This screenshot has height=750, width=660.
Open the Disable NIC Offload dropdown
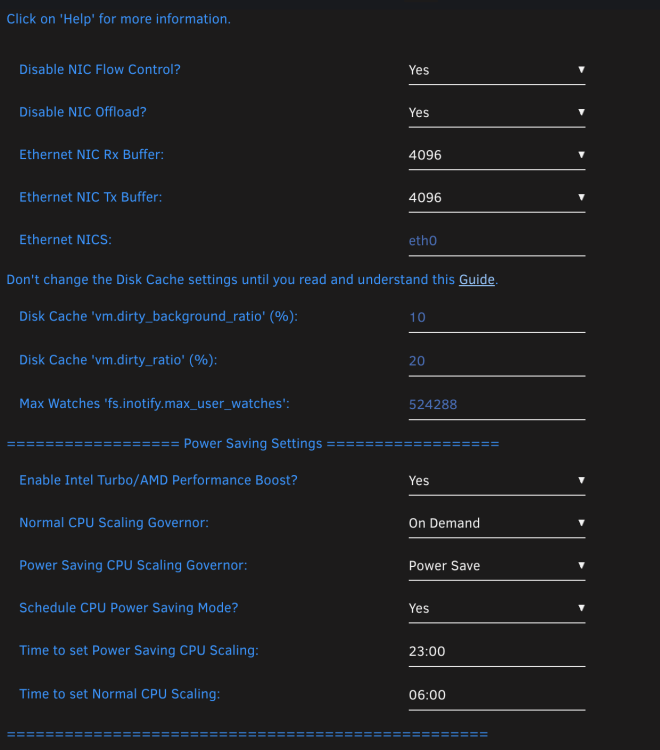[497, 113]
